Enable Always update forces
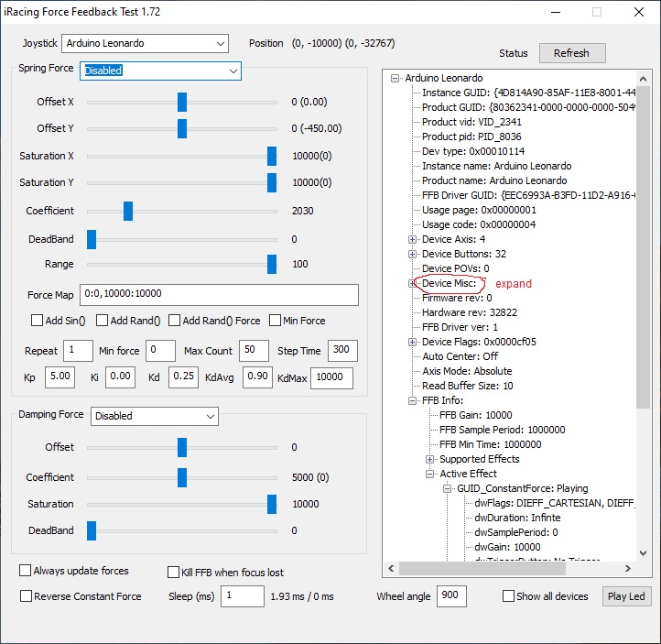The height and width of the screenshot is (644, 661). click(26, 571)
